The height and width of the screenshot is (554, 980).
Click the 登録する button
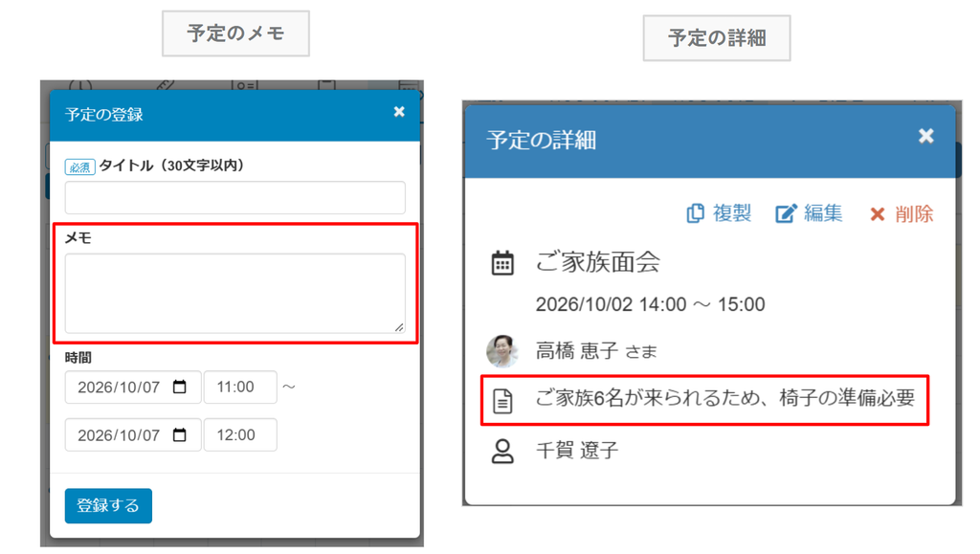[108, 505]
